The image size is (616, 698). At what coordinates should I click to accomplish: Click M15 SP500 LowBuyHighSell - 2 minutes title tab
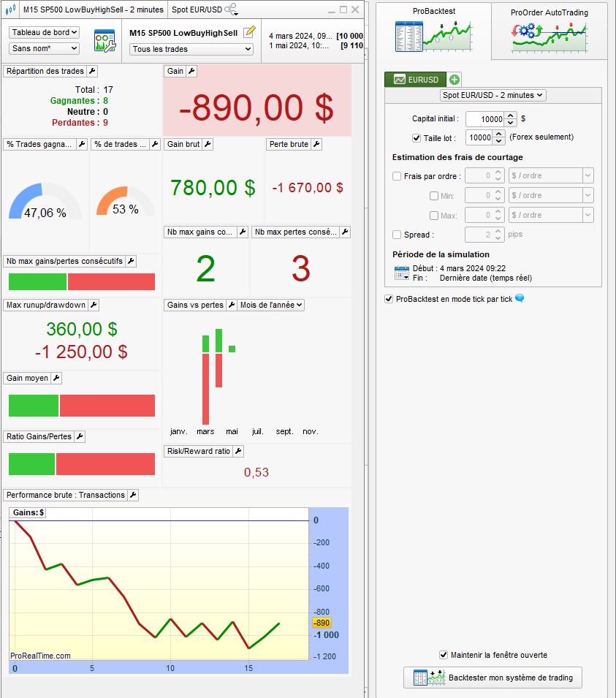click(x=93, y=10)
